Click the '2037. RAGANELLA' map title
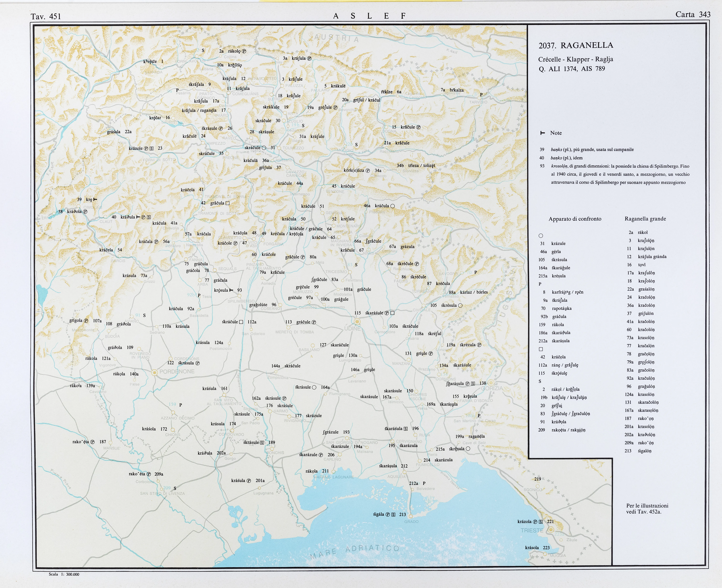The height and width of the screenshot is (588, 722). [576, 45]
